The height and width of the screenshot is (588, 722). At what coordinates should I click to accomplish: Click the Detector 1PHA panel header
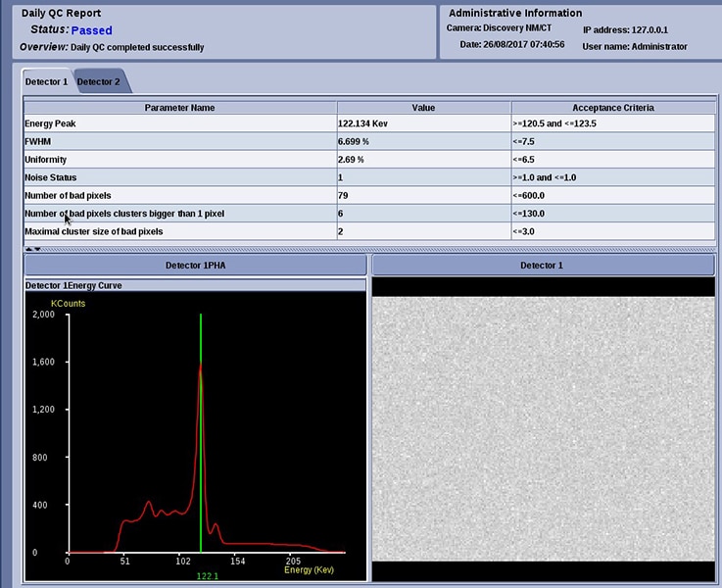(195, 266)
